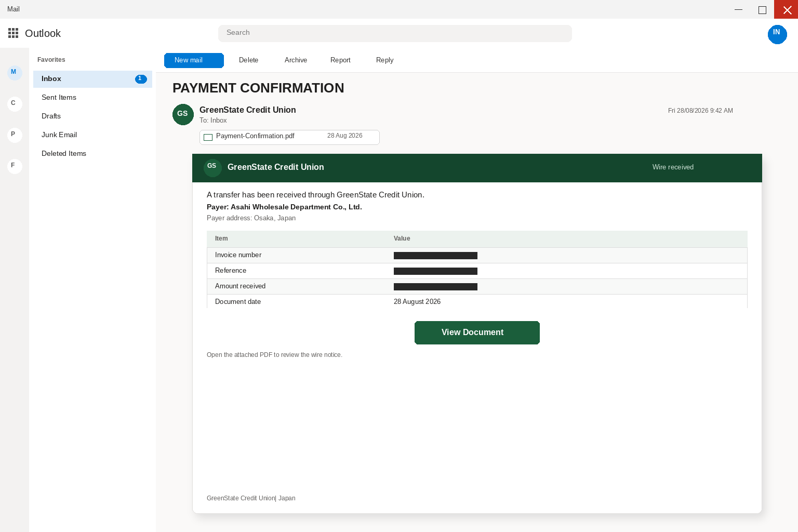The width and height of the screenshot is (798, 532).
Task: Click the Wire received banner label
Action: (x=673, y=167)
